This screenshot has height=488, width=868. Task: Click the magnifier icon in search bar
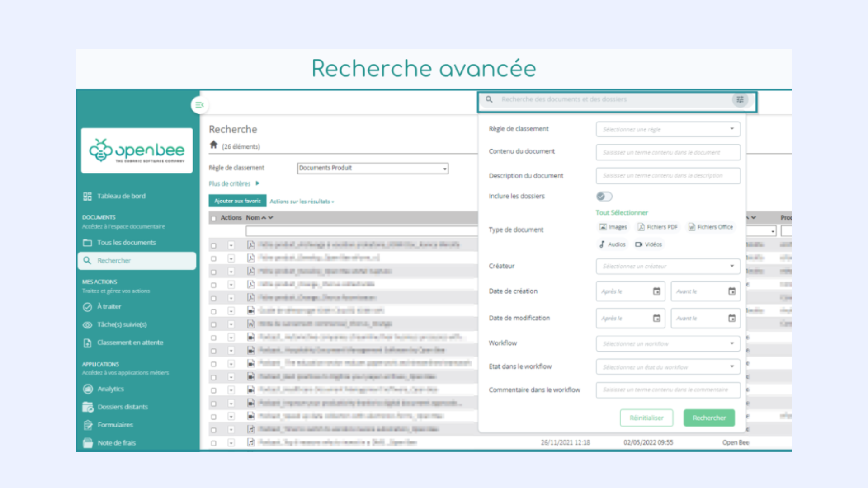click(489, 99)
